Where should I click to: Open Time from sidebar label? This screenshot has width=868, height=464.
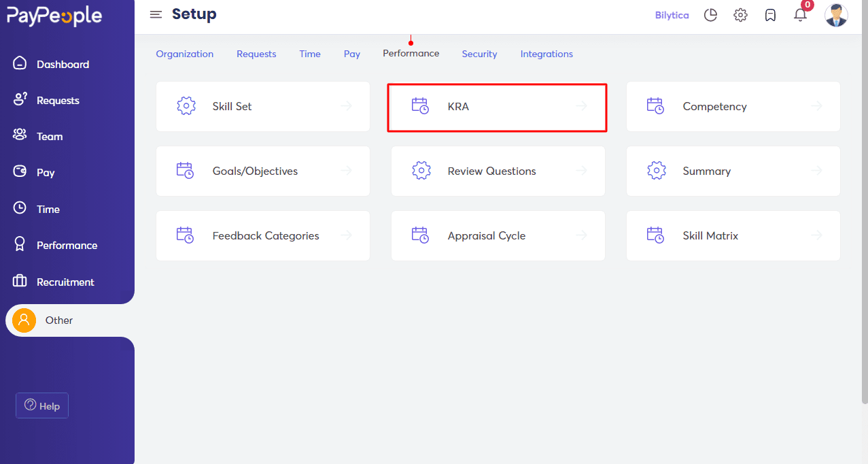[48, 209]
